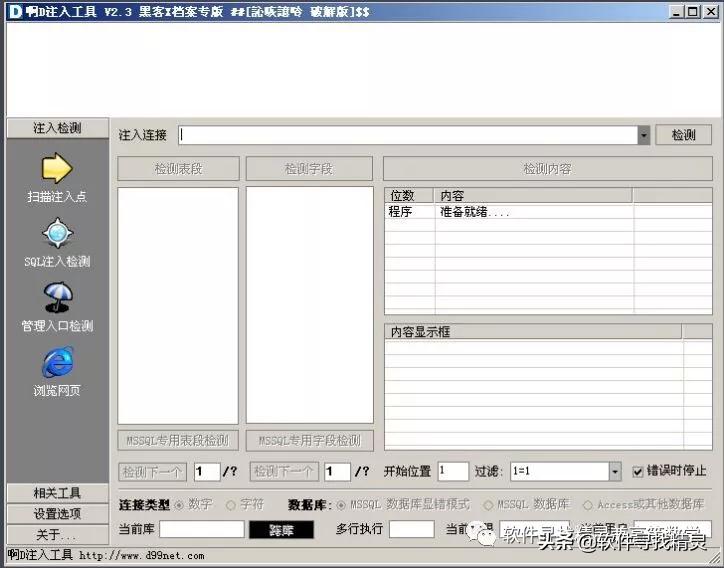This screenshot has height=568, width=724.
Task: Choose Access或其他数据库 radio button
Action: tap(587, 505)
